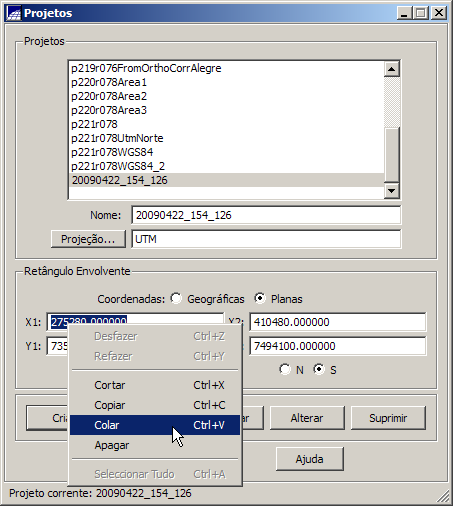Image resolution: width=453 pixels, height=506 pixels.
Task: Open the Projeção... dialog button
Action: coord(88,239)
